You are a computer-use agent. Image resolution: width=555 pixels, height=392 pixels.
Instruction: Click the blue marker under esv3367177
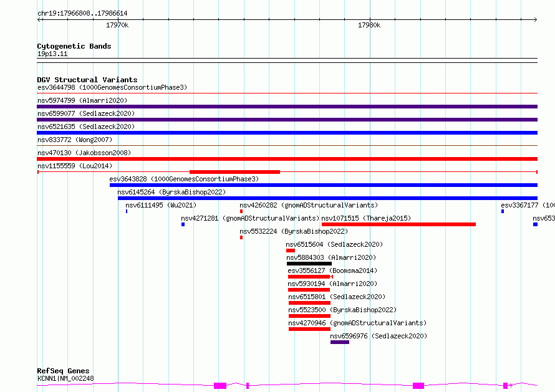tap(503, 211)
